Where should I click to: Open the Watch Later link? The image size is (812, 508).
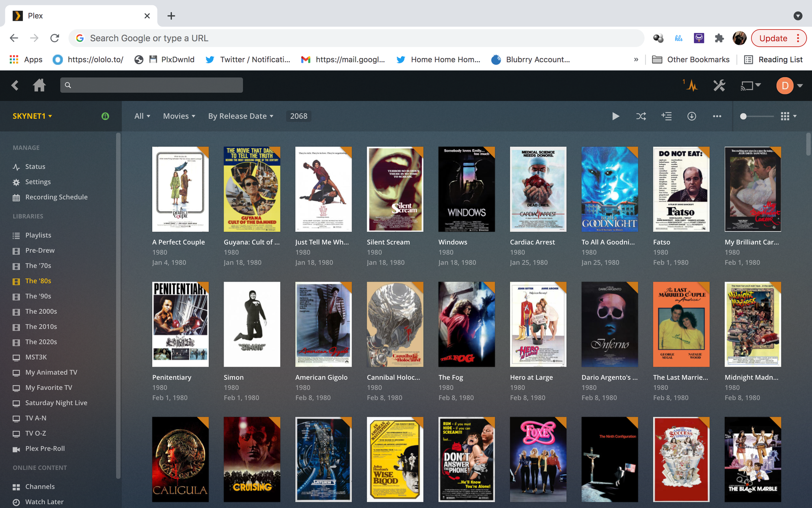click(44, 502)
